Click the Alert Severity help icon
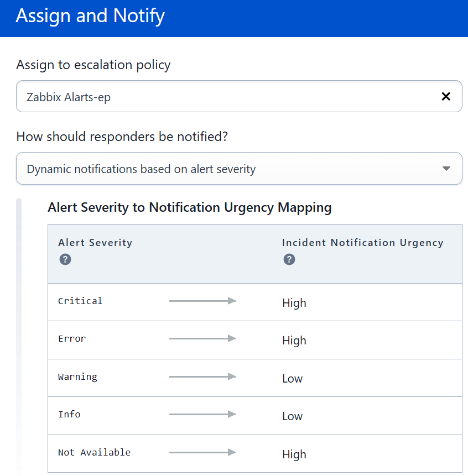The height and width of the screenshot is (476, 468). click(x=65, y=259)
